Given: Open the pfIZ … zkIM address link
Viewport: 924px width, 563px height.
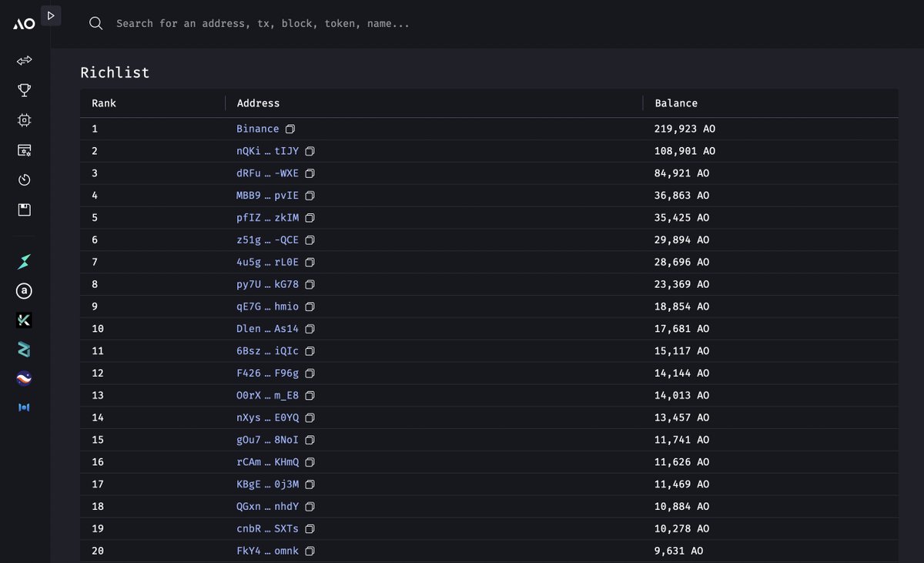Looking at the screenshot, I should click(x=267, y=218).
